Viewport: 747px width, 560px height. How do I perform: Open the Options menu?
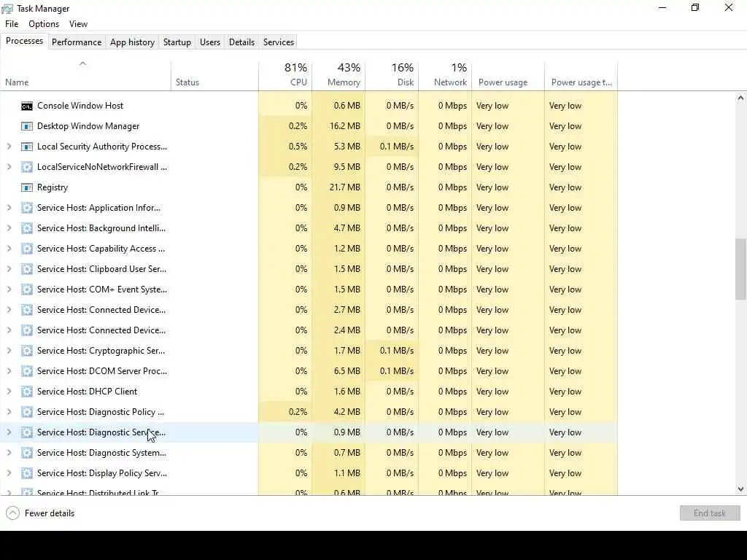click(x=44, y=24)
